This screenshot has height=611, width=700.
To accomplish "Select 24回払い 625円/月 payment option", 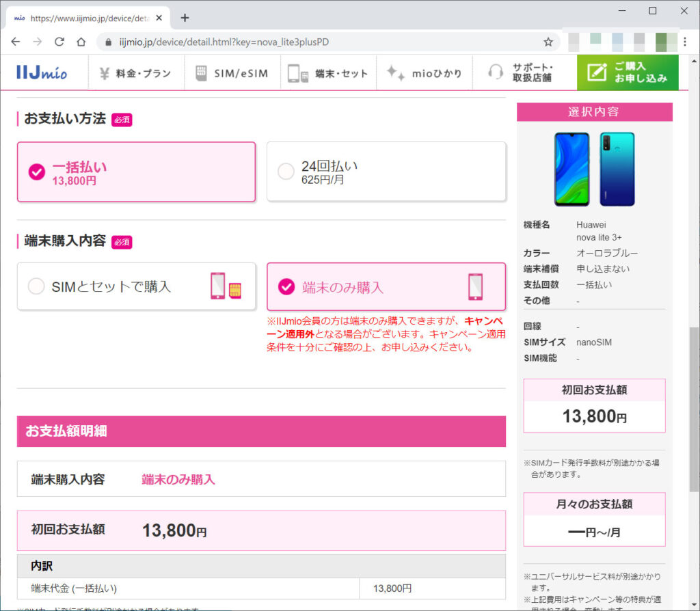I will (386, 172).
